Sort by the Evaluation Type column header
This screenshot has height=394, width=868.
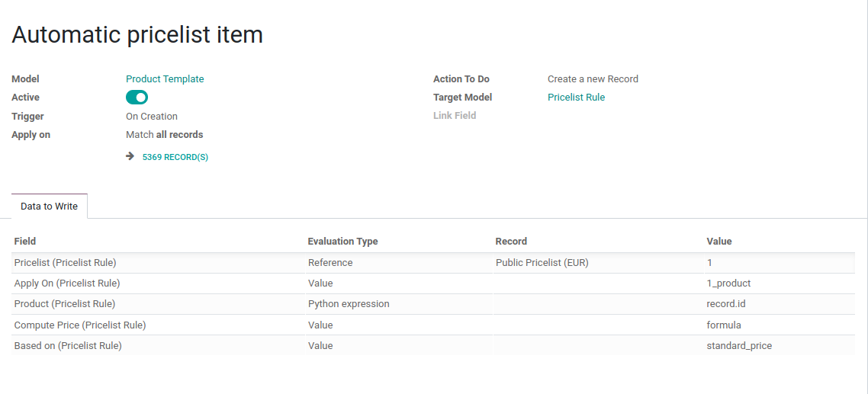342,242
